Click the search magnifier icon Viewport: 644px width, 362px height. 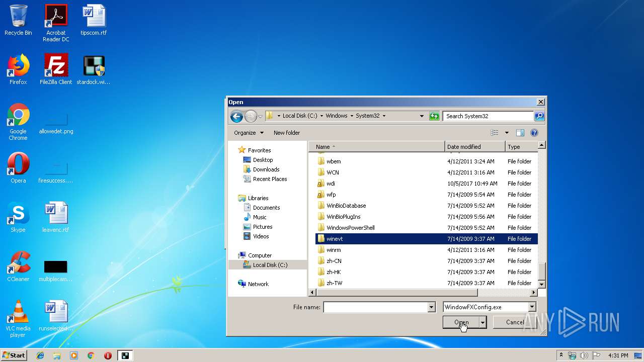point(539,116)
